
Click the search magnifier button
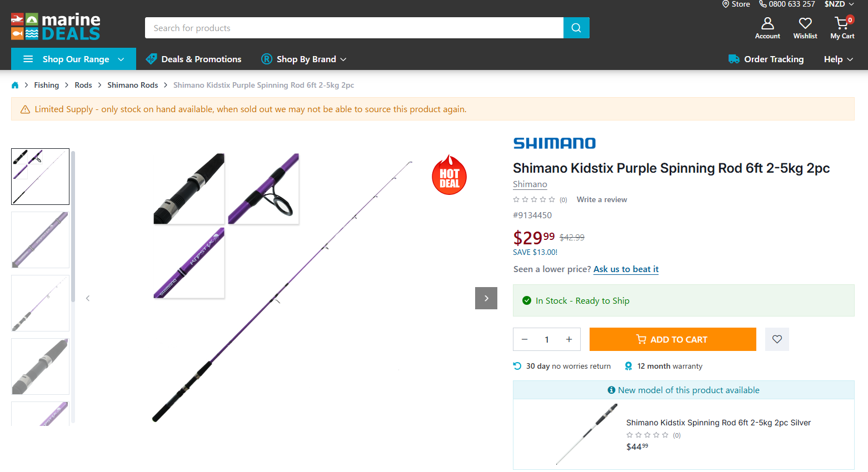(x=576, y=28)
